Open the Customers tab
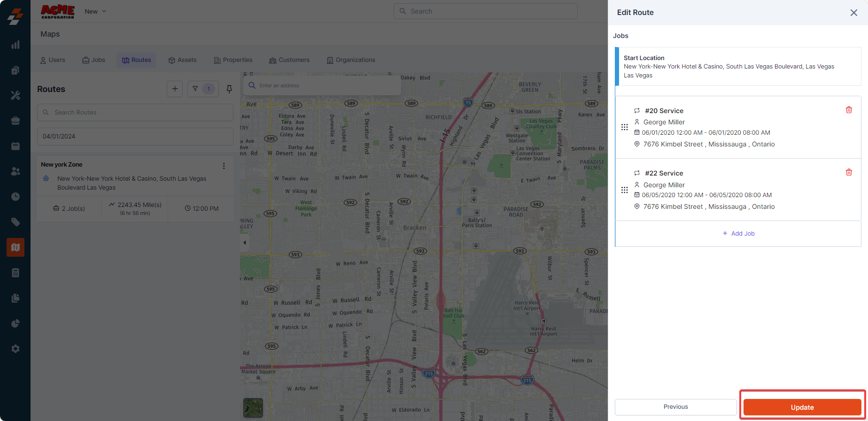Viewport: 868px width, 421px height. 289,60
